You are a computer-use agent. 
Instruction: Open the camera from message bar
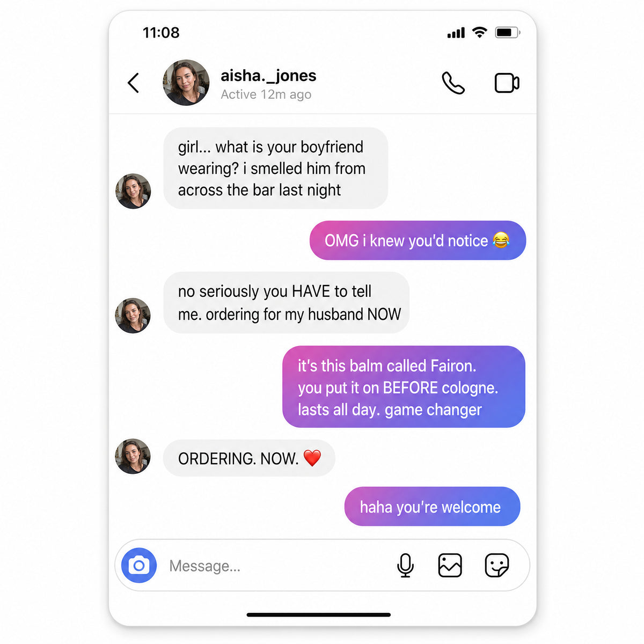tap(139, 565)
